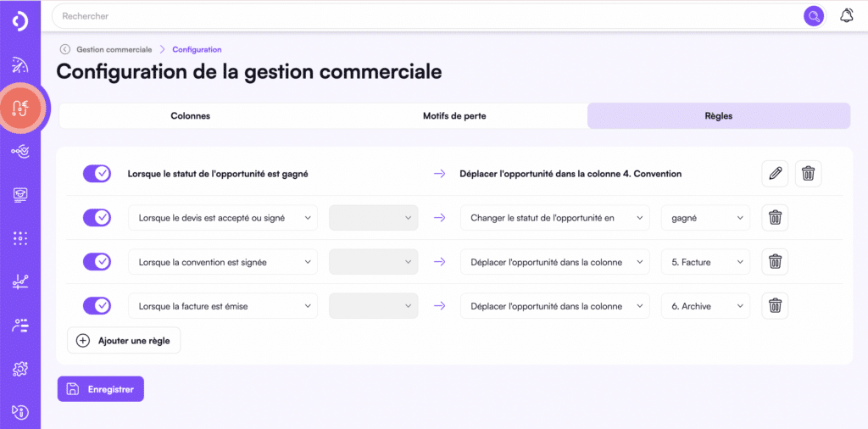
Task: Open the notifications bell
Action: [847, 16]
